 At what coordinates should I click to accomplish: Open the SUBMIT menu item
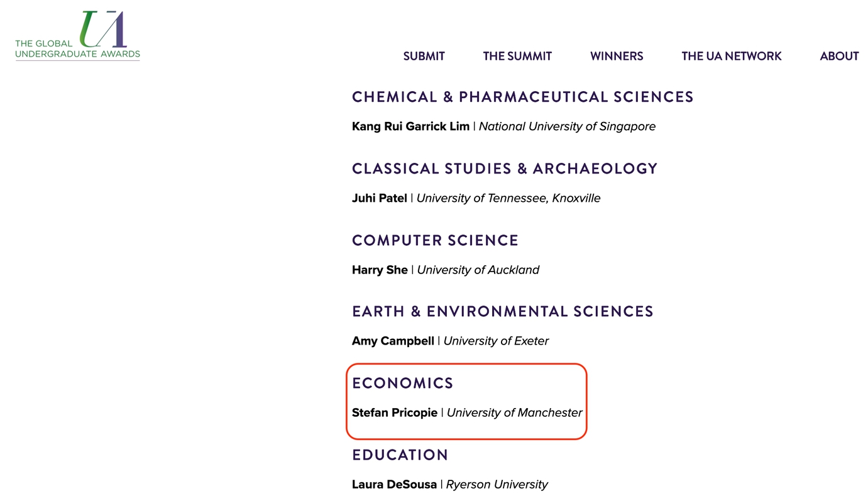424,56
